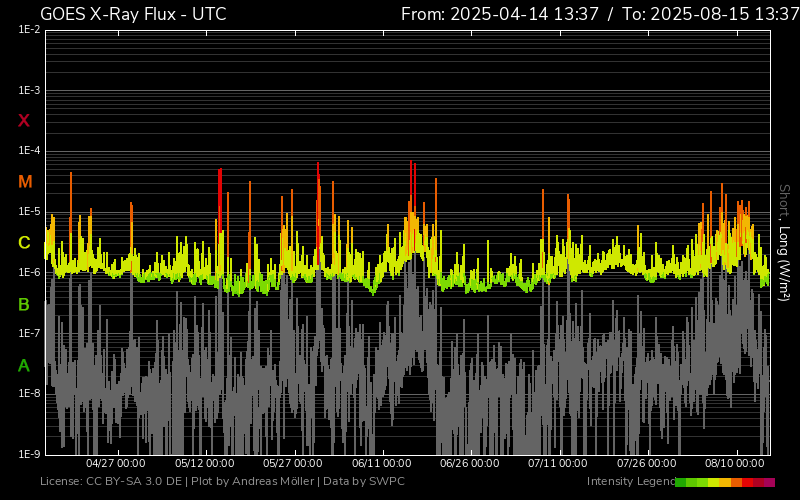This screenshot has width=800, height=500.
Task: Click the 08/10 00:00 date label
Action: click(x=735, y=463)
